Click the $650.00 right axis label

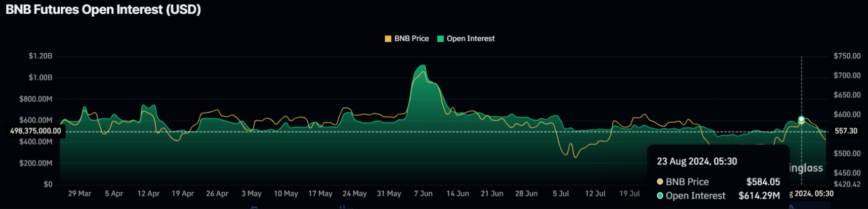click(847, 95)
